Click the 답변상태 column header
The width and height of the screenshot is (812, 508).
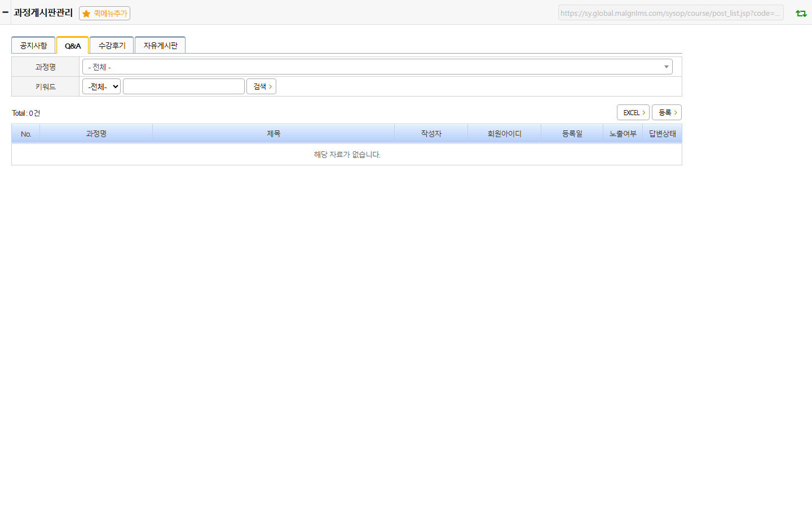663,134
